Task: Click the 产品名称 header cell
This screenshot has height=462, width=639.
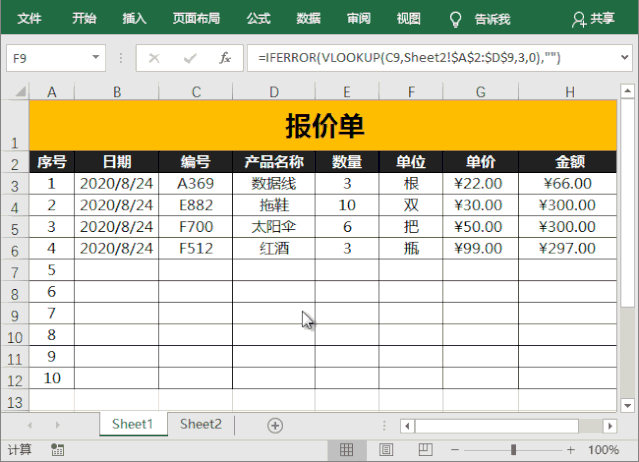Action: pos(273,162)
